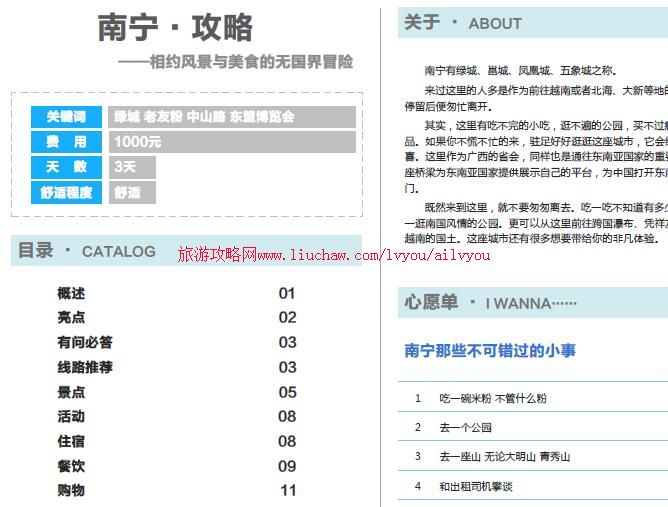Jump to 景点 chapter

coord(71,392)
